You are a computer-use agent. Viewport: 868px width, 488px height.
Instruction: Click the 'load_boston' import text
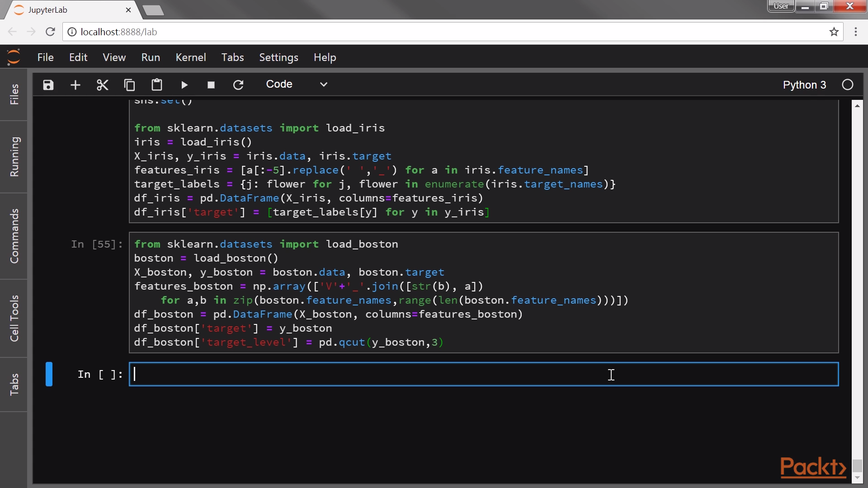point(362,244)
